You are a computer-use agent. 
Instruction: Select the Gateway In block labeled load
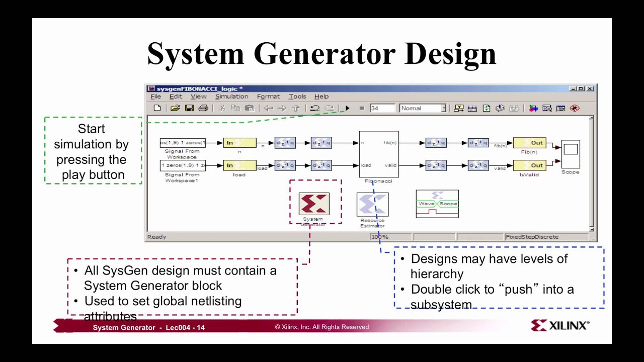click(x=239, y=165)
